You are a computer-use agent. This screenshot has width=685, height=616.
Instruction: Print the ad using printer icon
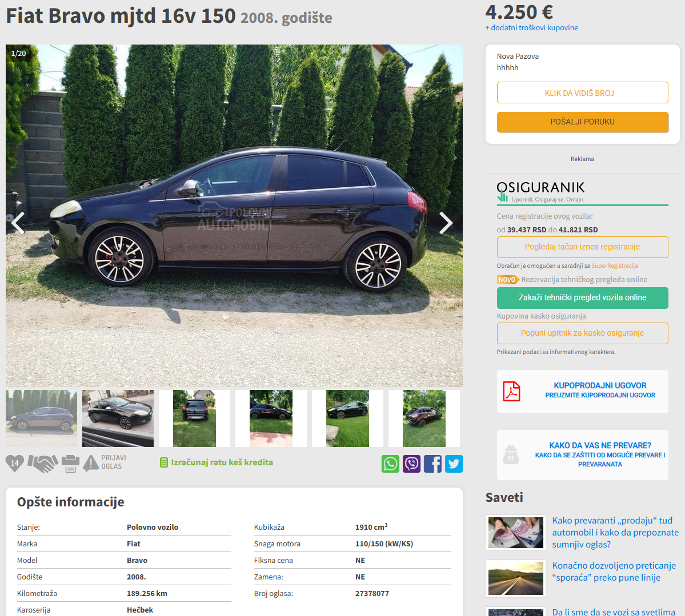[70, 464]
